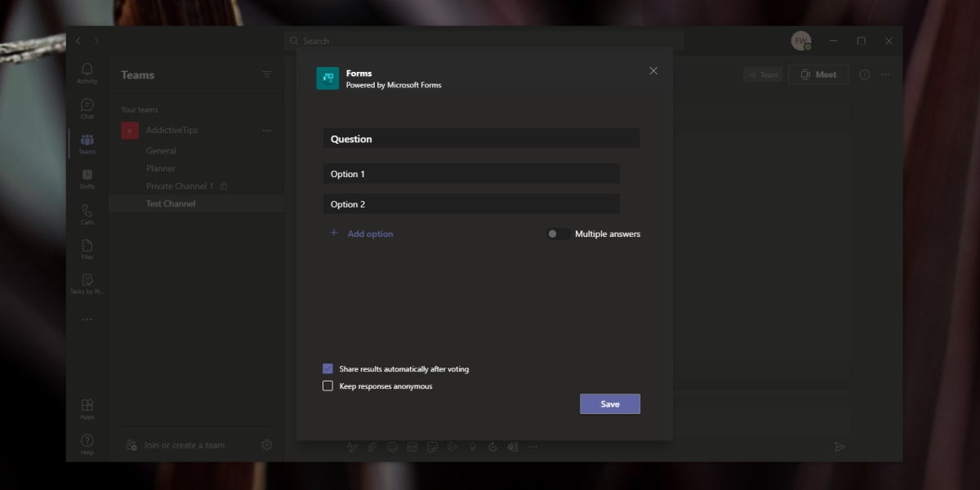Enable the Multiple answers toggle
Viewport: 980px width, 490px height.
tap(558, 234)
